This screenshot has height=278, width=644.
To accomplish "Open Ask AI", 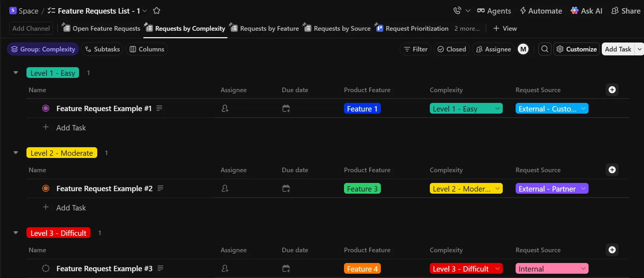I will click(x=586, y=11).
